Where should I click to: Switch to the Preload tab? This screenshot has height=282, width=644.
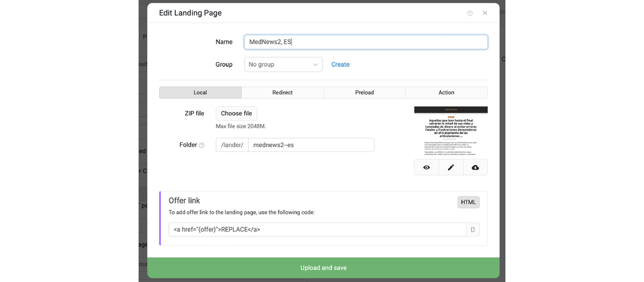364,92
